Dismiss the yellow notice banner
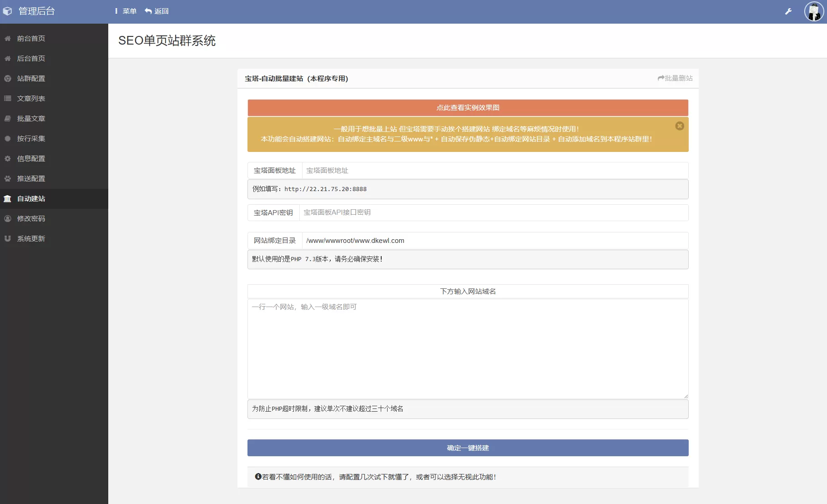The height and width of the screenshot is (504, 827). click(680, 126)
